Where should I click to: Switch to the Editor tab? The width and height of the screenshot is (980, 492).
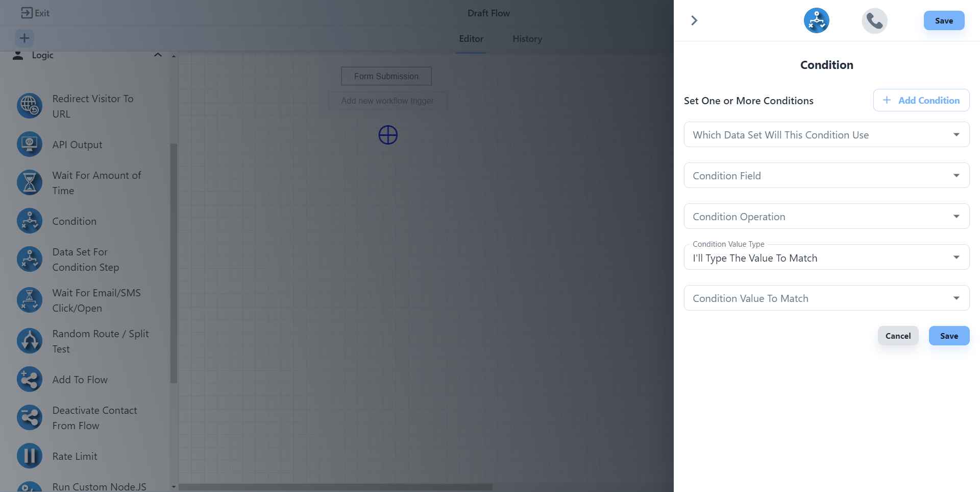[x=471, y=39]
